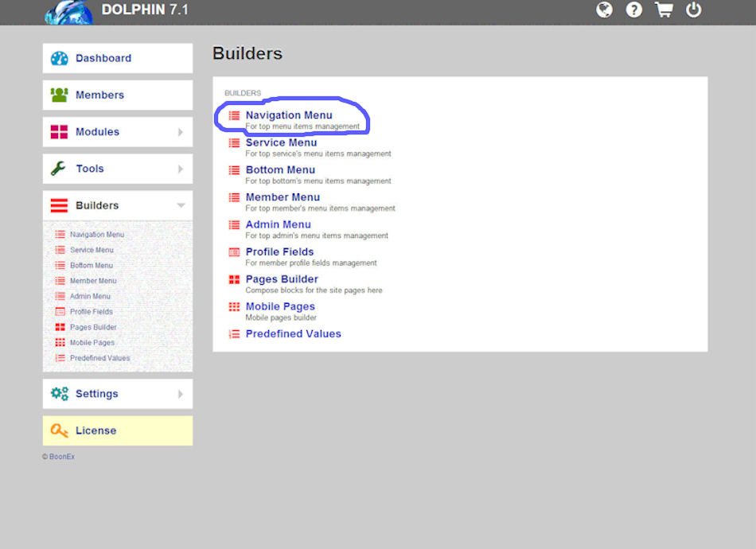Image resolution: width=756 pixels, height=549 pixels.
Task: Open Bottom Menu link in main panel
Action: (x=280, y=169)
